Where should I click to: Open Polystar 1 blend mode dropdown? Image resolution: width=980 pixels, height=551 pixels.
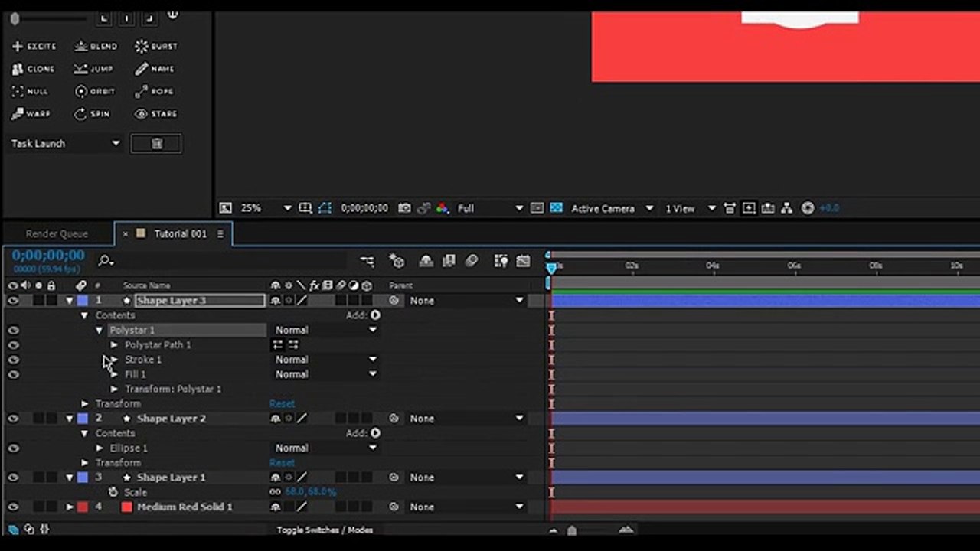(326, 331)
